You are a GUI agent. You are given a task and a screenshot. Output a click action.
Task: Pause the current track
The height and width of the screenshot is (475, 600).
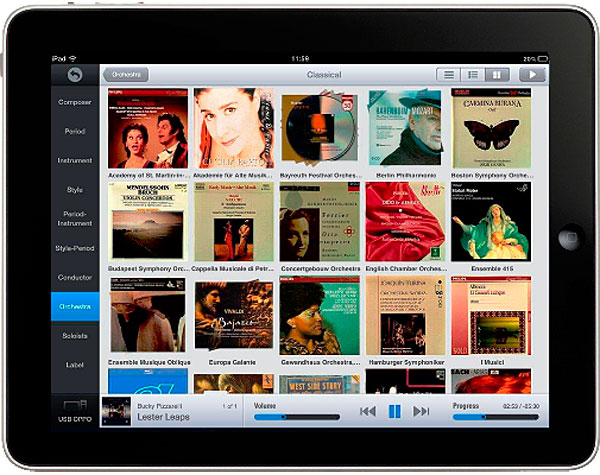(394, 411)
